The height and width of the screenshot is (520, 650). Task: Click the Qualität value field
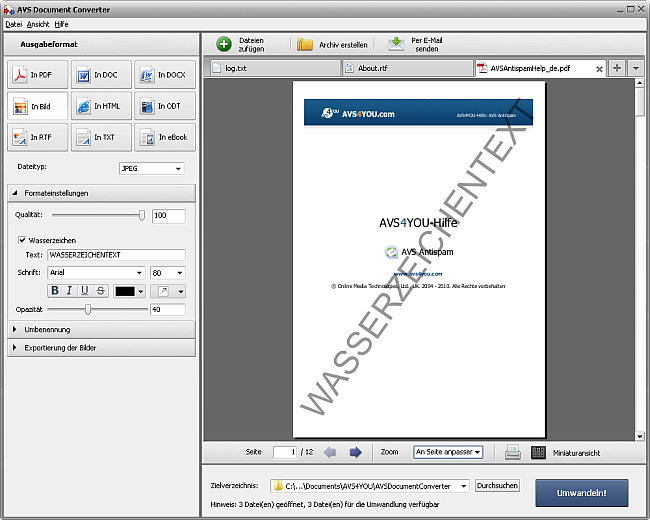coord(169,216)
